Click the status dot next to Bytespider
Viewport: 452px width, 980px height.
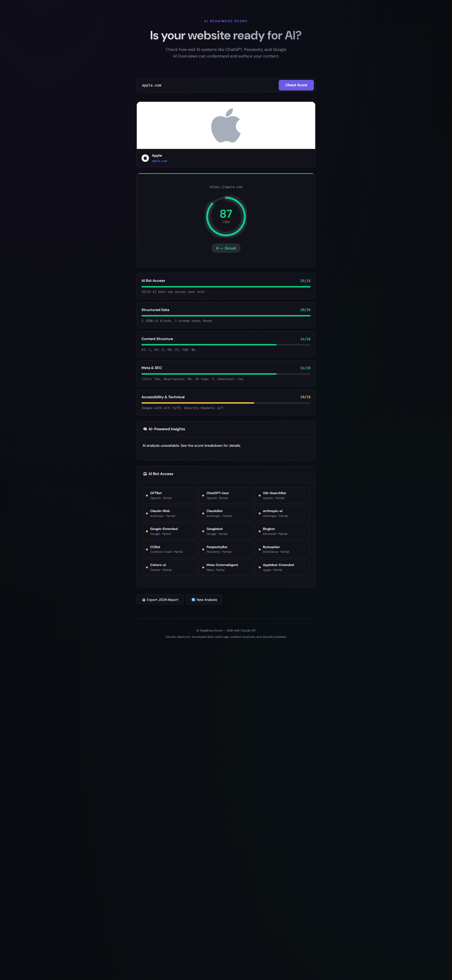coord(260,549)
